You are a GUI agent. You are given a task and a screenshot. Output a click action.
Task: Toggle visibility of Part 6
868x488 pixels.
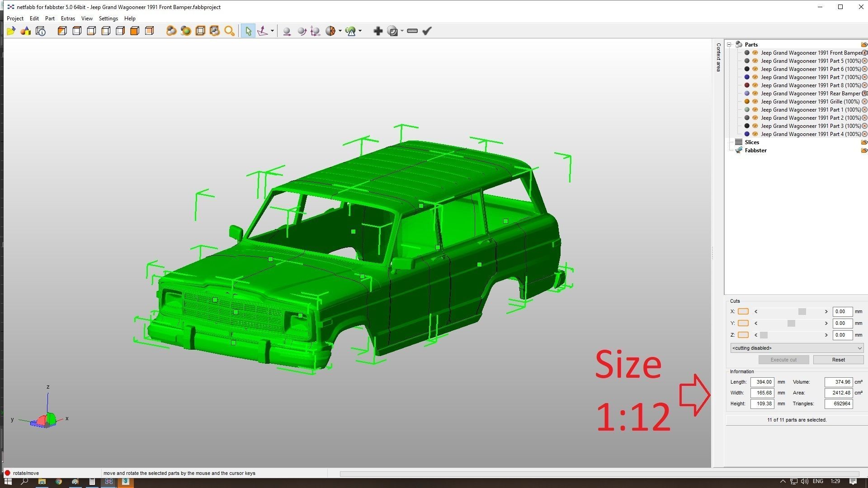coord(755,69)
